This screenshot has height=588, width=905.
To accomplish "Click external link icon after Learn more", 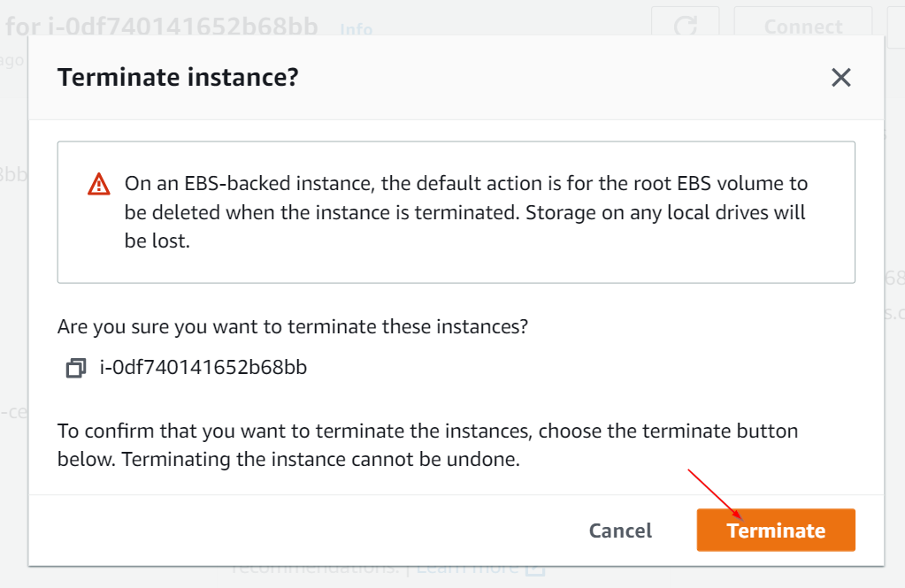I will 535,570.
